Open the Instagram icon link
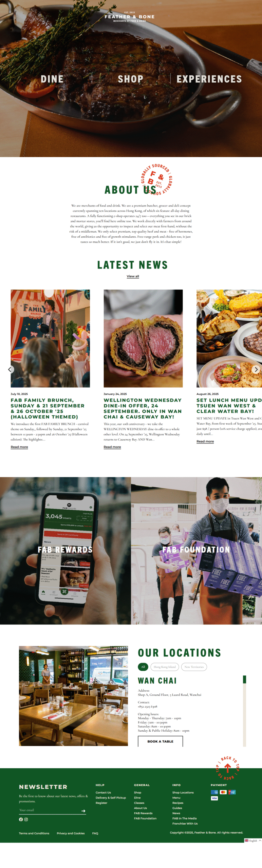 point(26,819)
